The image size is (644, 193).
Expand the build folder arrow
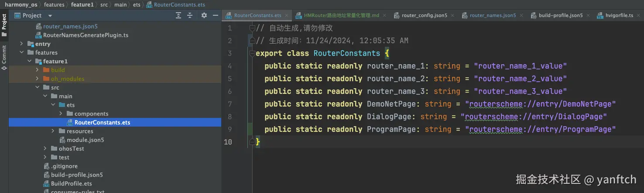pyautogui.click(x=37, y=70)
